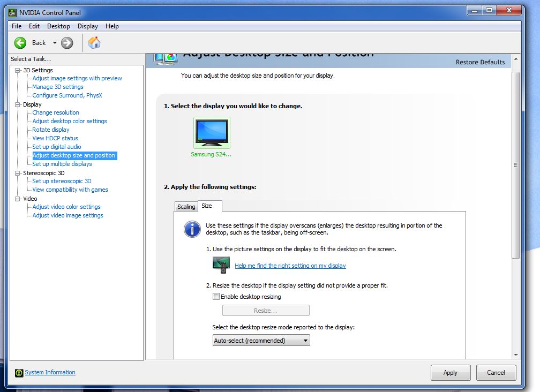
Task: Click the System Information icon
Action: pyautogui.click(x=19, y=373)
